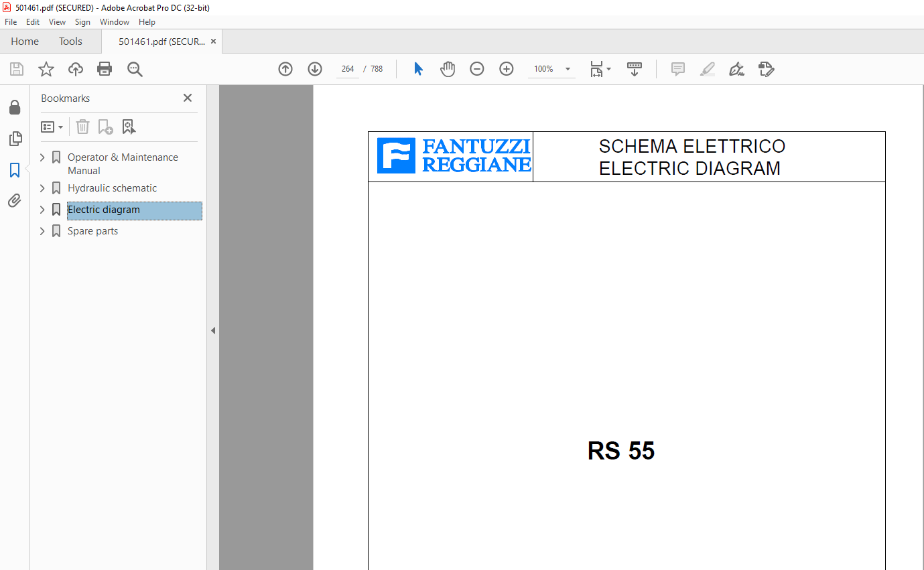Close the Bookmarks panel

(188, 98)
